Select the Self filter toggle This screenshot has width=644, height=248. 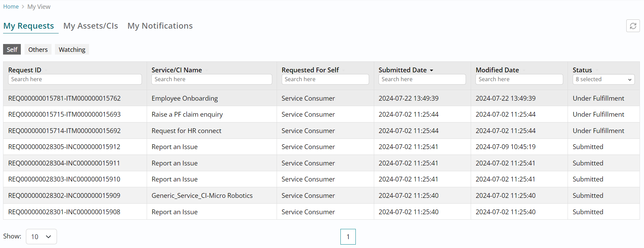[x=12, y=49]
